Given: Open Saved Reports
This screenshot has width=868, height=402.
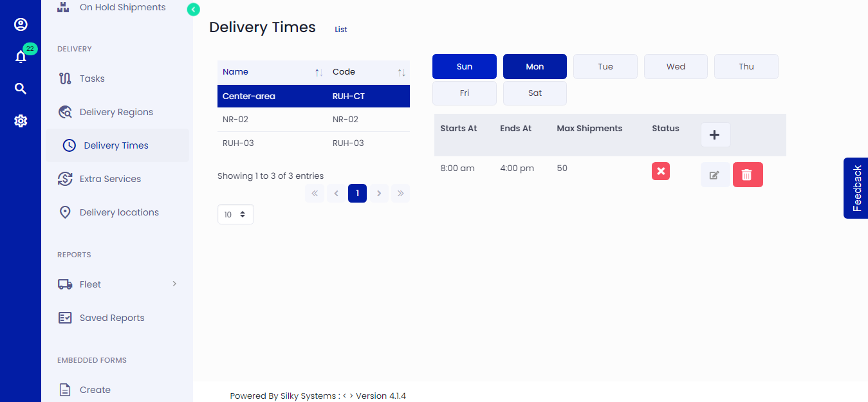Looking at the screenshot, I should 111,317.
